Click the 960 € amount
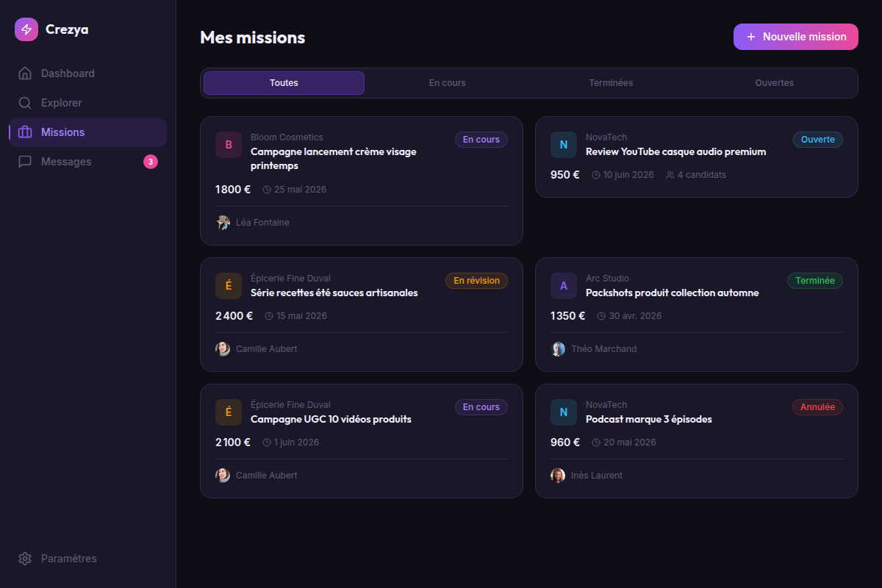The height and width of the screenshot is (588, 882). click(565, 442)
